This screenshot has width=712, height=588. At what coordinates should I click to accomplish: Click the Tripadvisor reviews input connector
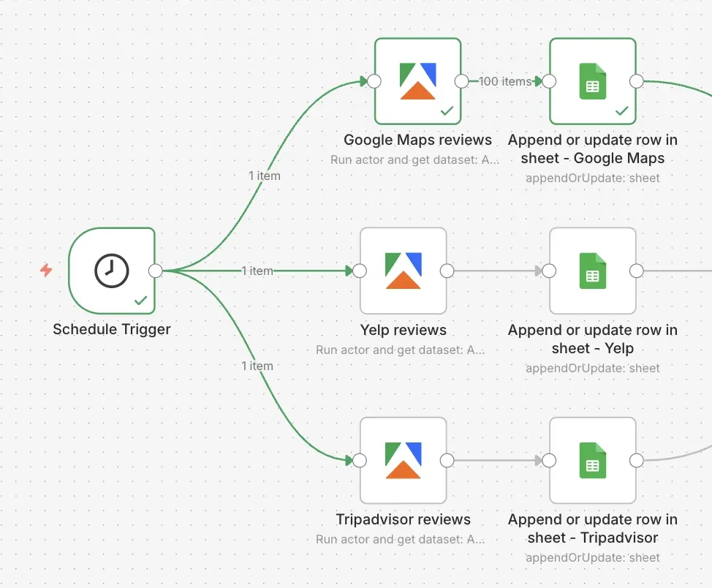click(x=360, y=460)
